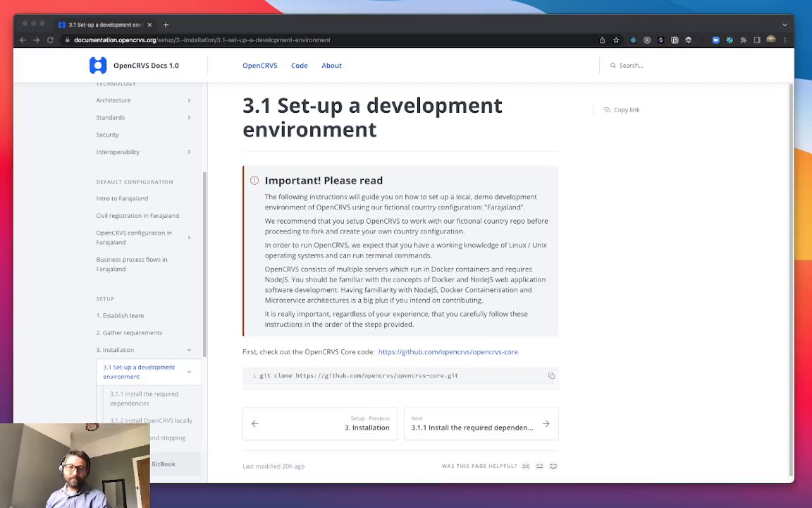Click the sidebar vertical scrollbar
Image resolution: width=812 pixels, height=508 pixels.
pos(204,265)
